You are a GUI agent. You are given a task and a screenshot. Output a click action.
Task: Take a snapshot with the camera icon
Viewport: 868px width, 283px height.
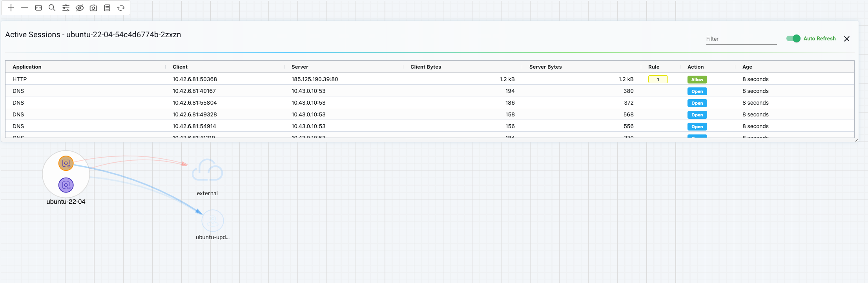point(93,8)
